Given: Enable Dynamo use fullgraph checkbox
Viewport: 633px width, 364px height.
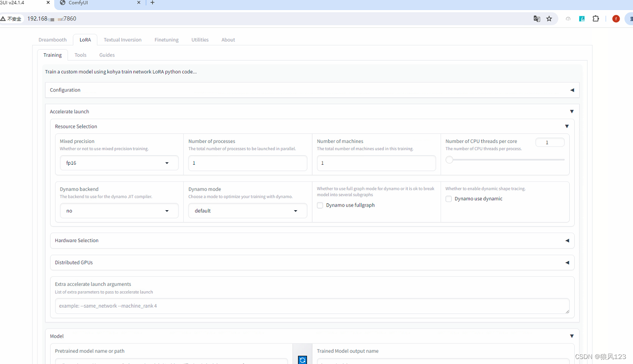Looking at the screenshot, I should point(320,205).
